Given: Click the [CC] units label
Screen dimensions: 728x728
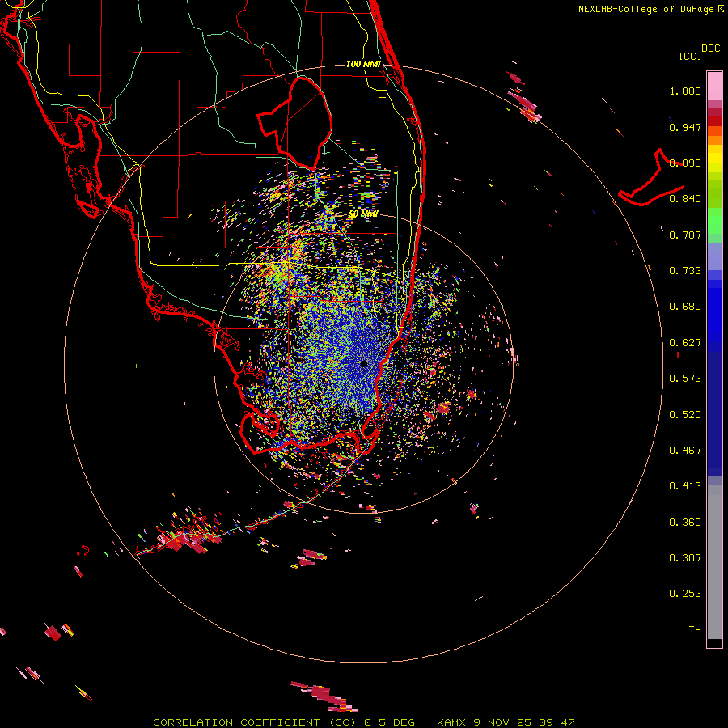Looking at the screenshot, I should click(x=691, y=56).
